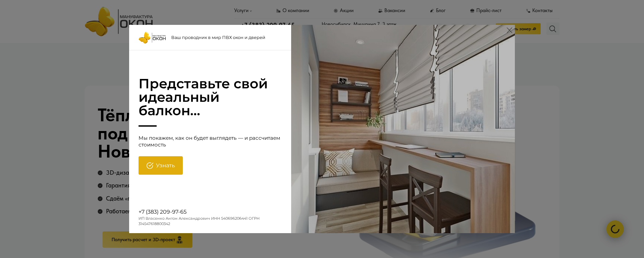
Task: Click the О компании icon
Action: 278,11
